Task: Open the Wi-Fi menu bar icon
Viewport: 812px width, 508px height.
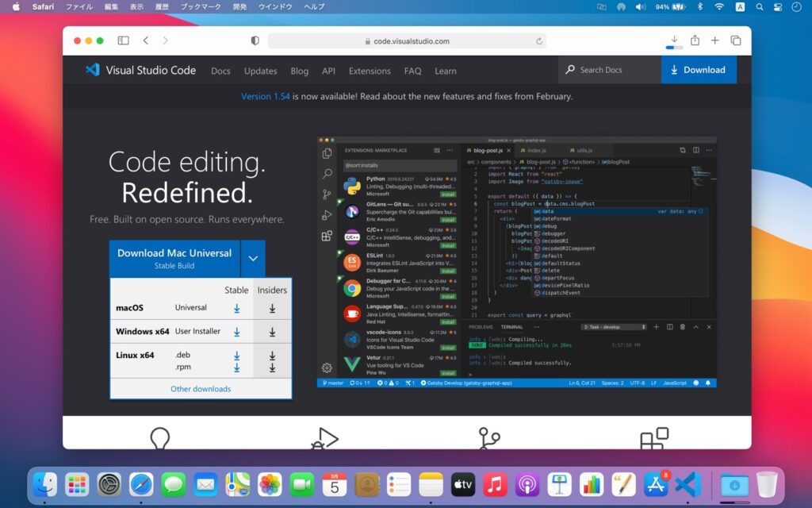Action: pyautogui.click(x=719, y=6)
